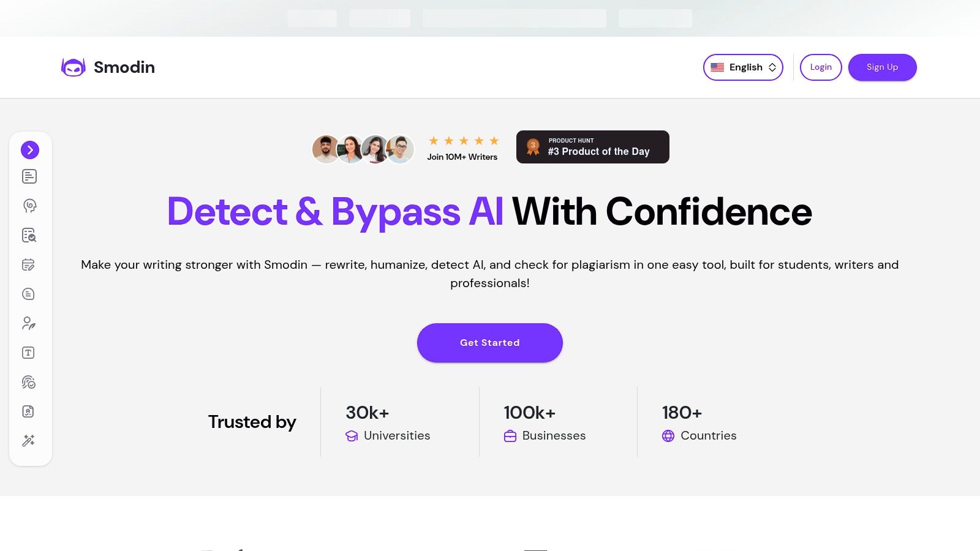The width and height of the screenshot is (980, 551).
Task: Click the person with feather icon
Action: [29, 323]
